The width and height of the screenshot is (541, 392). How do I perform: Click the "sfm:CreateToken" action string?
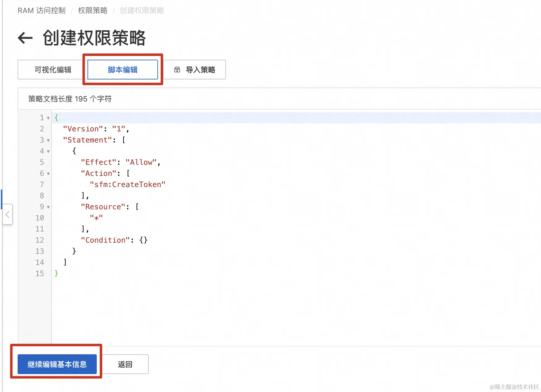click(128, 185)
